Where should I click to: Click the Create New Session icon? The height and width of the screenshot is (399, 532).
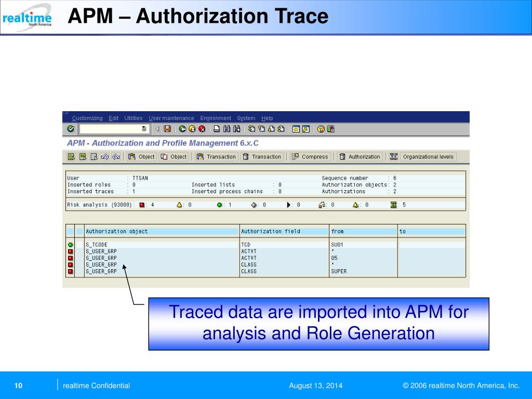(296, 129)
